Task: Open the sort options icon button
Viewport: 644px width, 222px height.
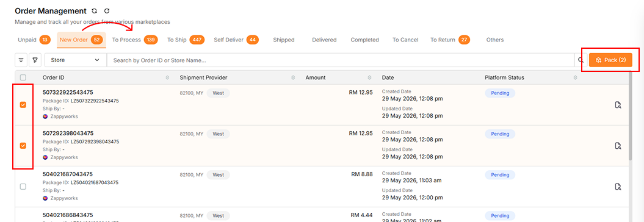Action: pos(21,60)
